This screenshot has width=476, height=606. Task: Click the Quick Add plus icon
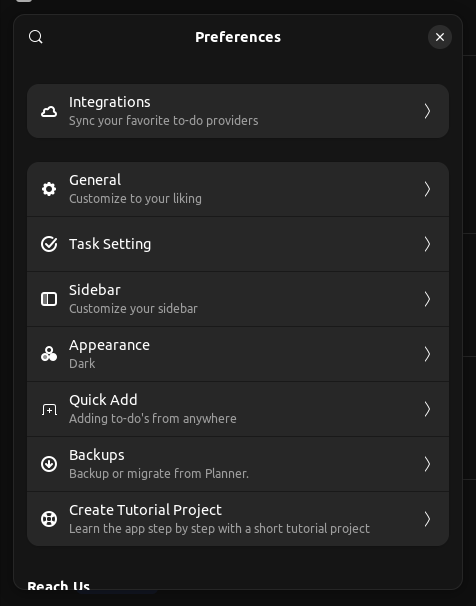(49, 409)
